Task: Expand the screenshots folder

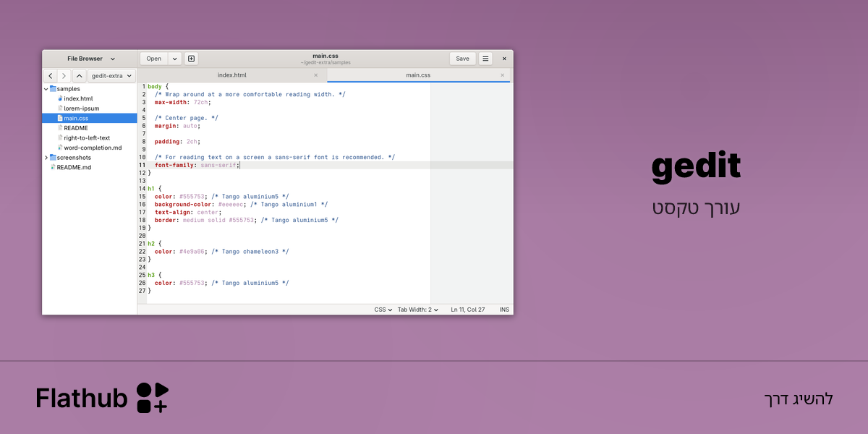Action: (x=46, y=158)
